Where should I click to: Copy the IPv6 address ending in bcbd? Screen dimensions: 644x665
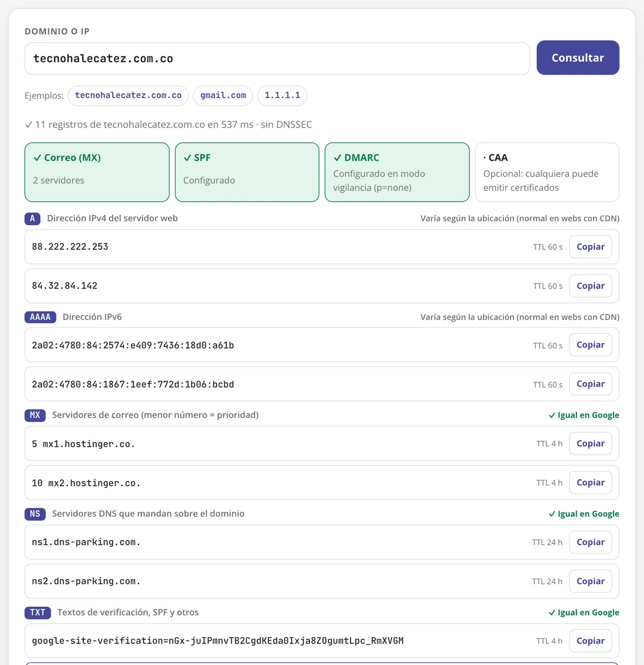pos(590,384)
